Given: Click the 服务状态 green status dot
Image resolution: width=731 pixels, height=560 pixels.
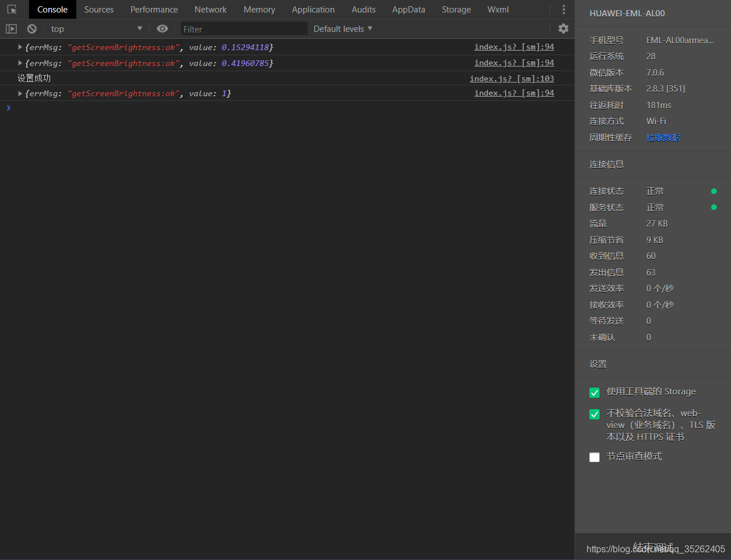Looking at the screenshot, I should [714, 207].
